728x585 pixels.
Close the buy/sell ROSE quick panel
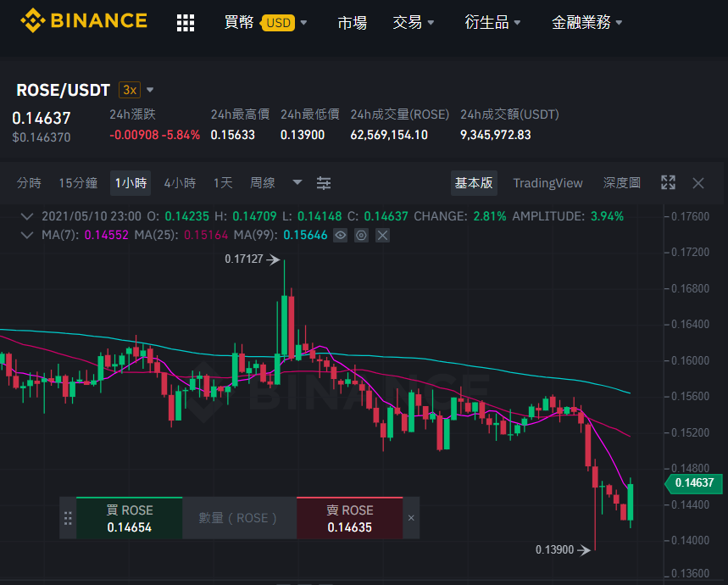pos(411,518)
